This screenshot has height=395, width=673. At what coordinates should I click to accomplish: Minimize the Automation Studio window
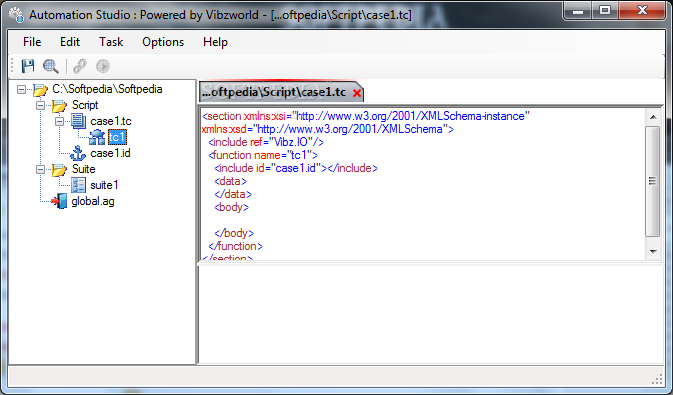[x=578, y=11]
